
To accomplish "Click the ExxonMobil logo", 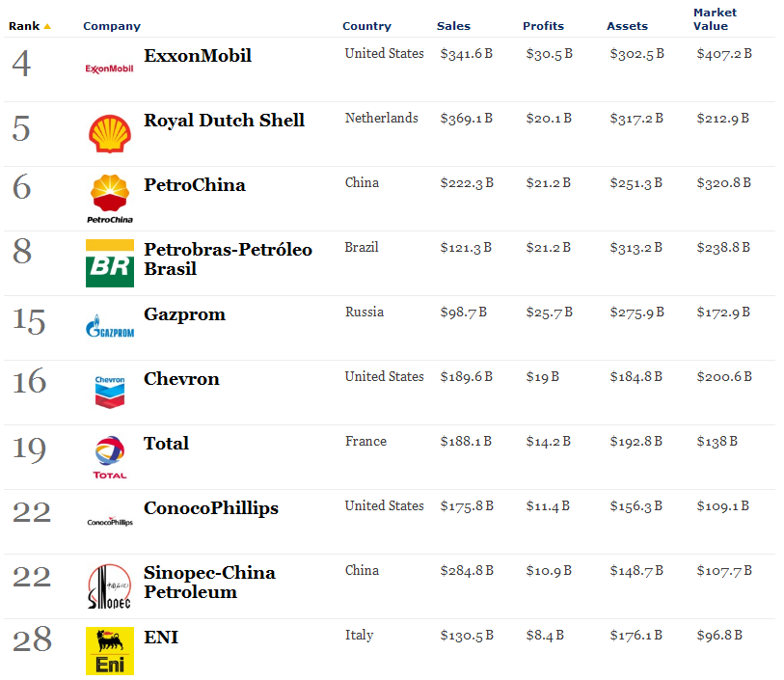I will pos(110,69).
